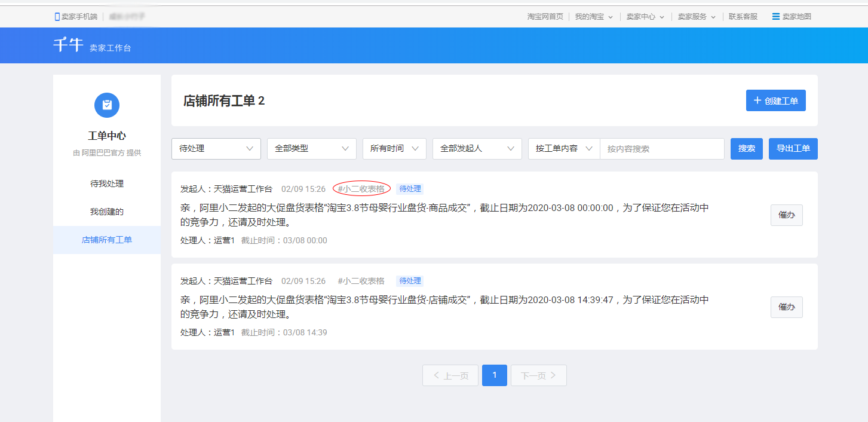Click 截止时间：03/08 00:00 text

pyautogui.click(x=284, y=240)
